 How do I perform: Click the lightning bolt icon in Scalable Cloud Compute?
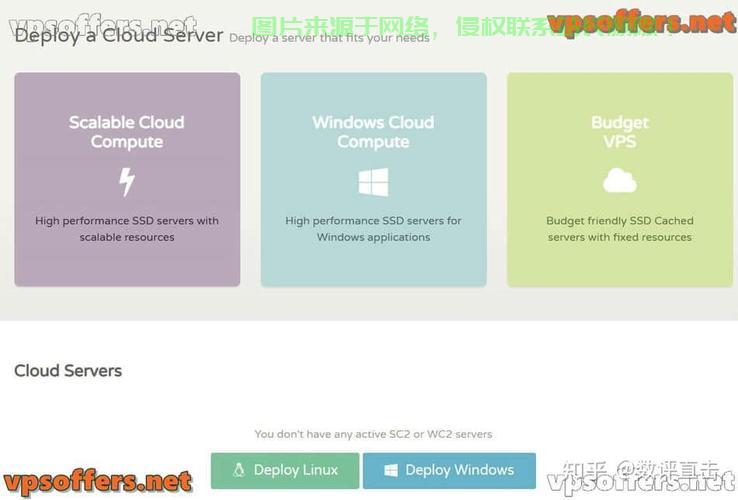pyautogui.click(x=127, y=182)
